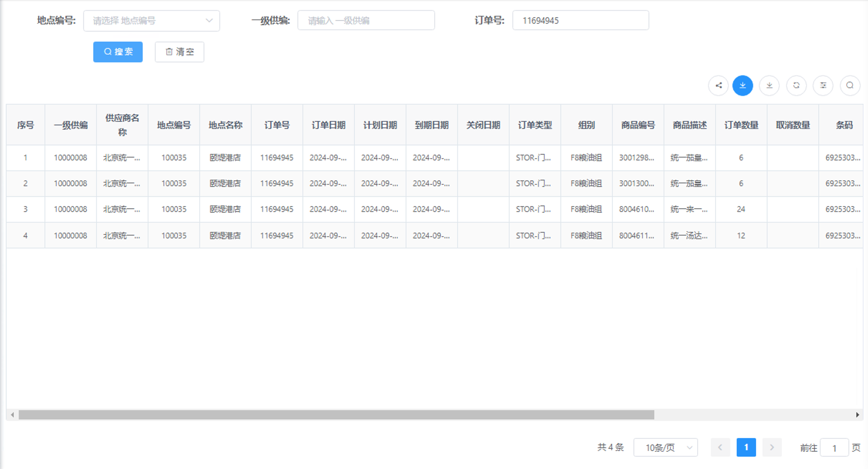Image resolution: width=868 pixels, height=469 pixels.
Task: Select the second download icon in the toolbar
Action: coord(769,86)
